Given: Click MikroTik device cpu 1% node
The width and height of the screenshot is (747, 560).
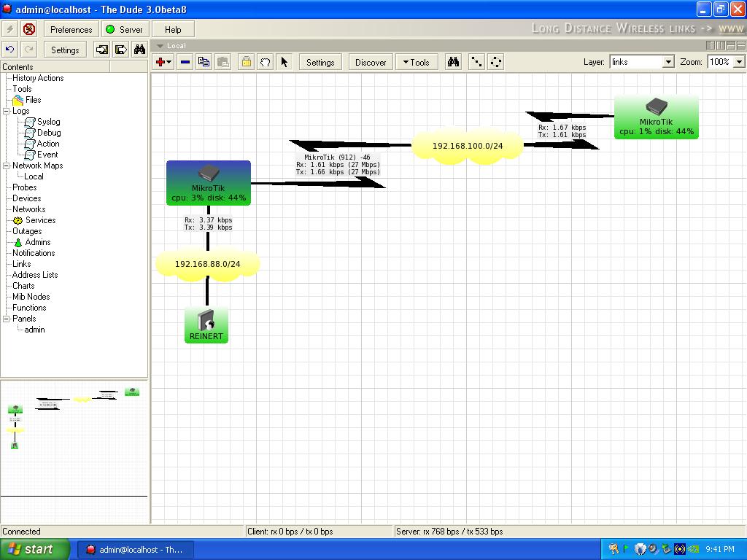Looking at the screenshot, I should click(x=657, y=117).
